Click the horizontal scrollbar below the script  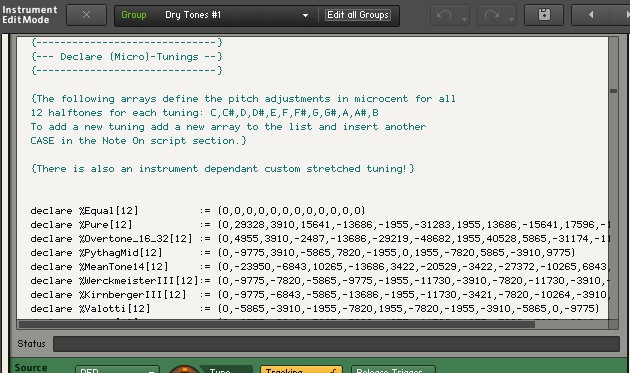click(276, 324)
